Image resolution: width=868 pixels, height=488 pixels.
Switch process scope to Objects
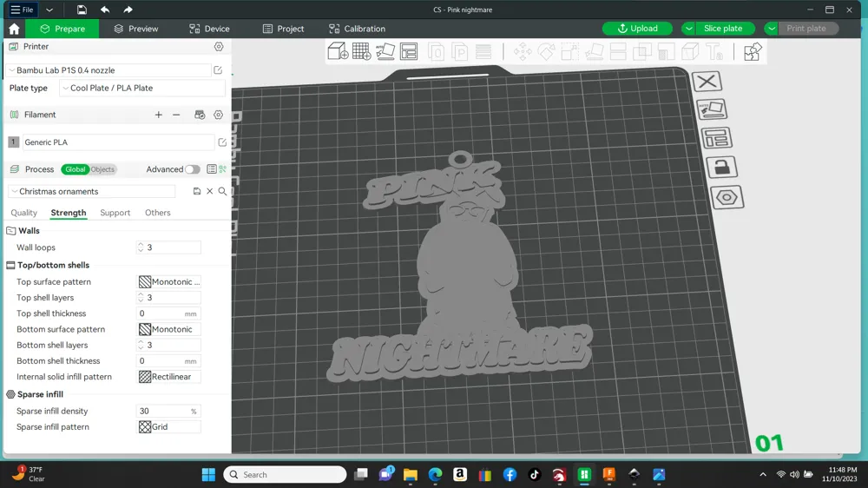[x=102, y=169]
